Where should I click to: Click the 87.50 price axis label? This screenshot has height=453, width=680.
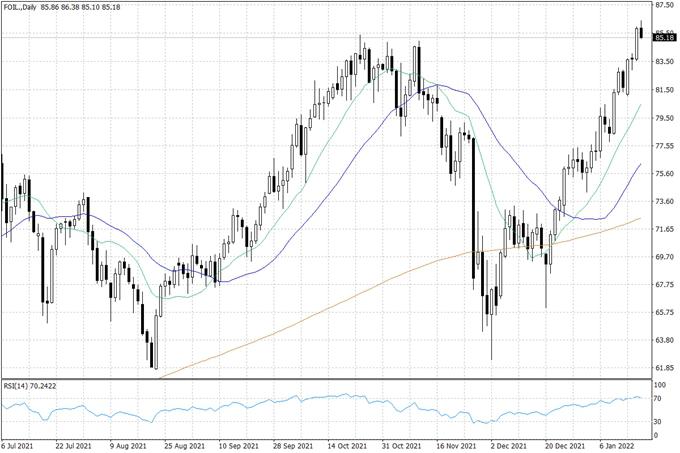[663, 5]
